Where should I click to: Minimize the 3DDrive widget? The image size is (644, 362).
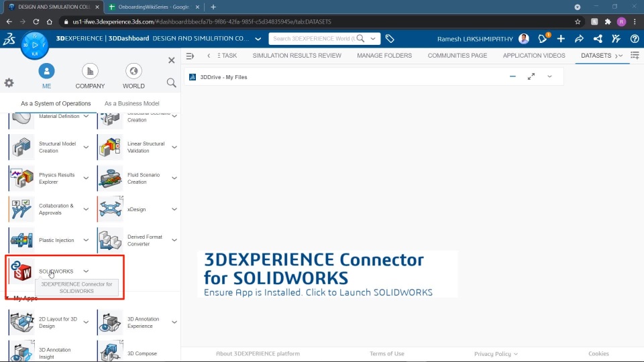[513, 76]
